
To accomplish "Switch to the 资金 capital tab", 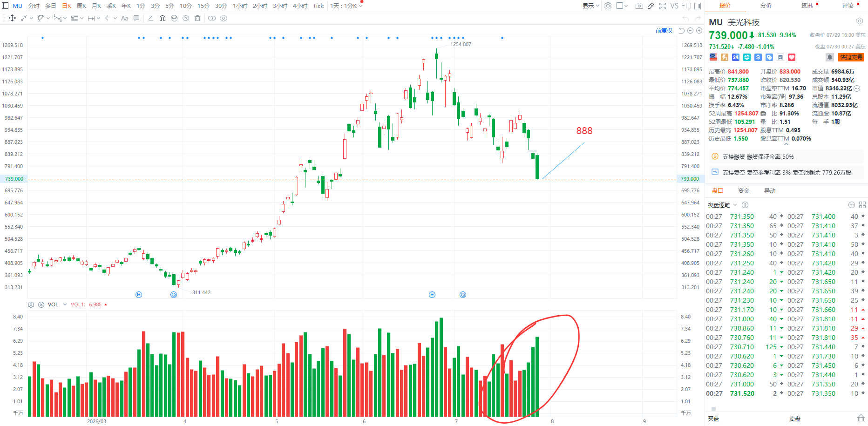I will 744,191.
